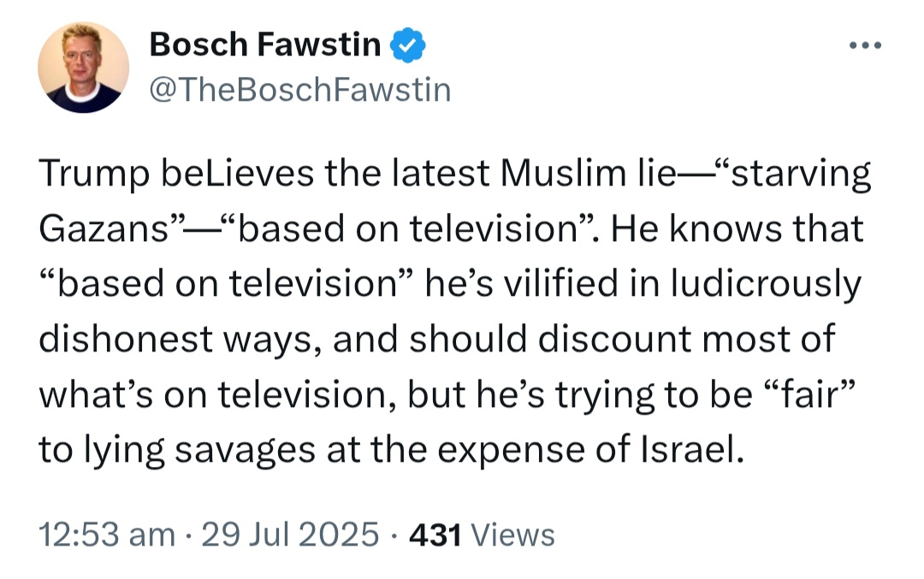Viewport: 924px width, 579px height.
Task: Open the tweet's three-dot more options menu
Action: pyautogui.click(x=865, y=44)
